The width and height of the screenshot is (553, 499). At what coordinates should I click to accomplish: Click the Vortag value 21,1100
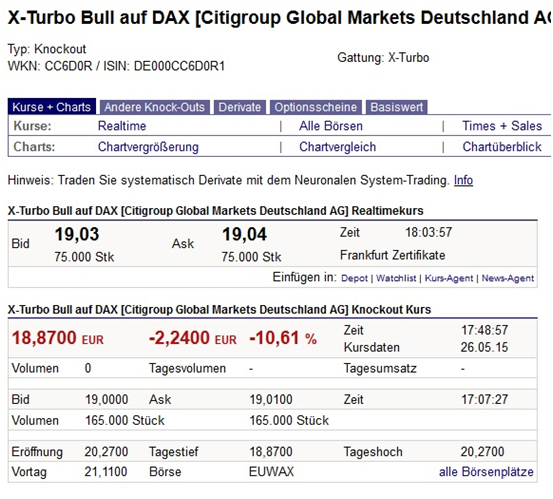[106, 472]
